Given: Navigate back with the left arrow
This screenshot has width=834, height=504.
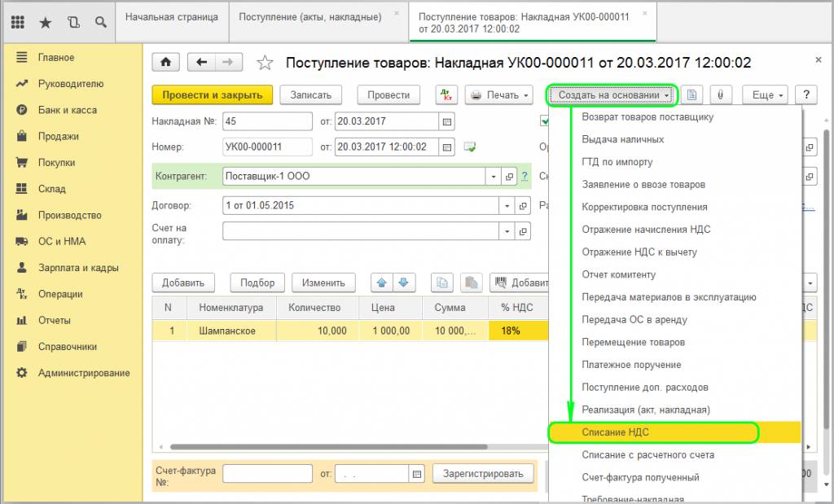Looking at the screenshot, I should coord(202,63).
